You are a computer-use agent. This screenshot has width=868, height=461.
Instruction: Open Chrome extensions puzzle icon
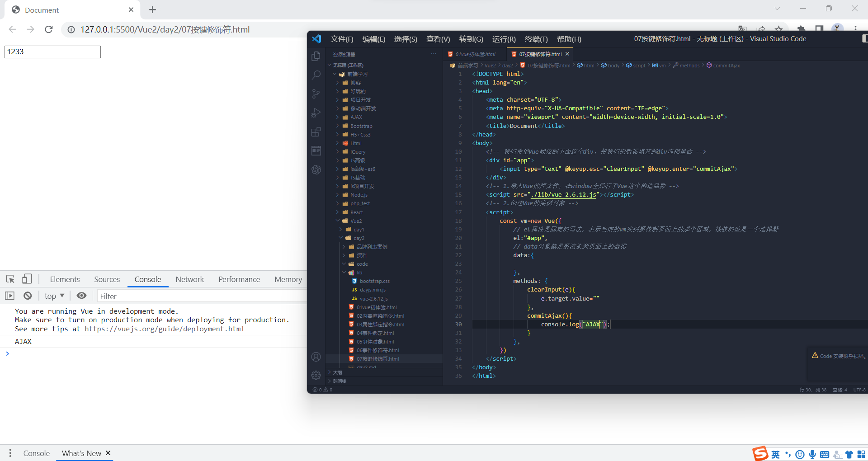tap(801, 28)
